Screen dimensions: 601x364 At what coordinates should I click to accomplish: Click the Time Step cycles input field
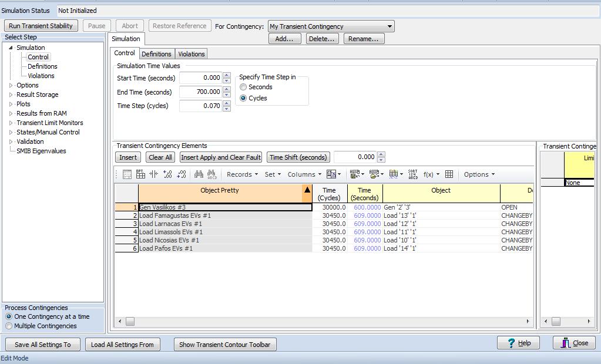point(200,106)
